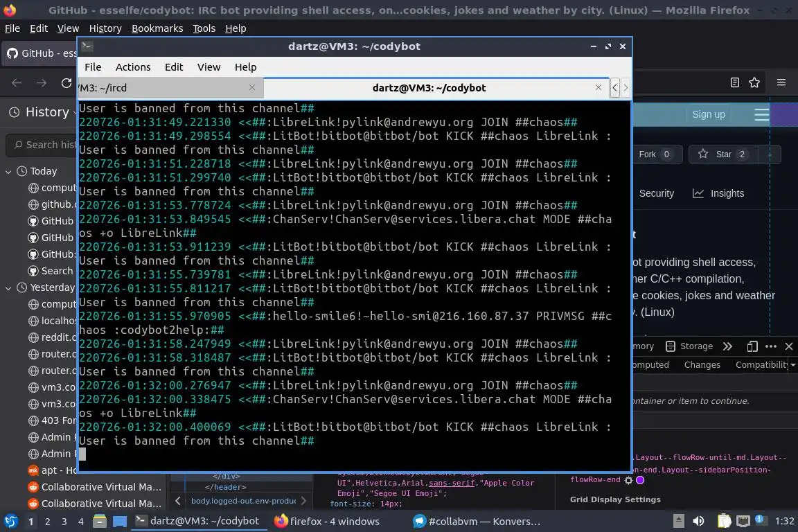Open the sidebar tabs dropdown after Compatibility
Screen dimensions: 798x532
pos(792,364)
